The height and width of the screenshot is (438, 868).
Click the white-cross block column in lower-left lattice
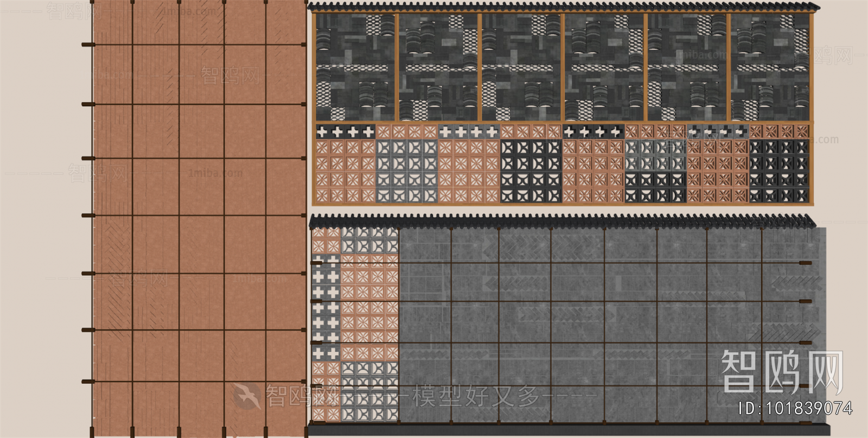(x=325, y=304)
